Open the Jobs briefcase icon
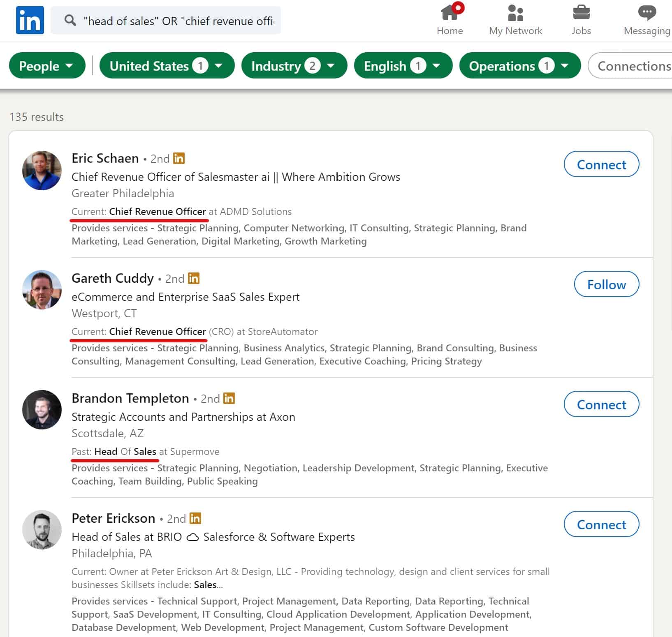 click(581, 13)
